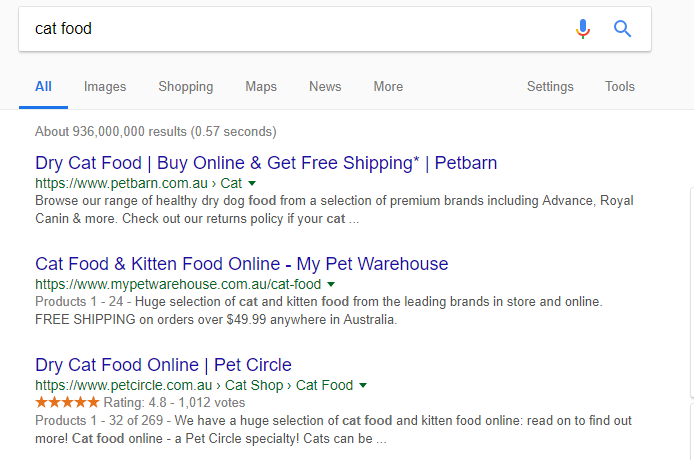Screen dimensions: 694x460
Task: Expand the petbarn.com.au URL dropdown arrow
Action: (252, 183)
